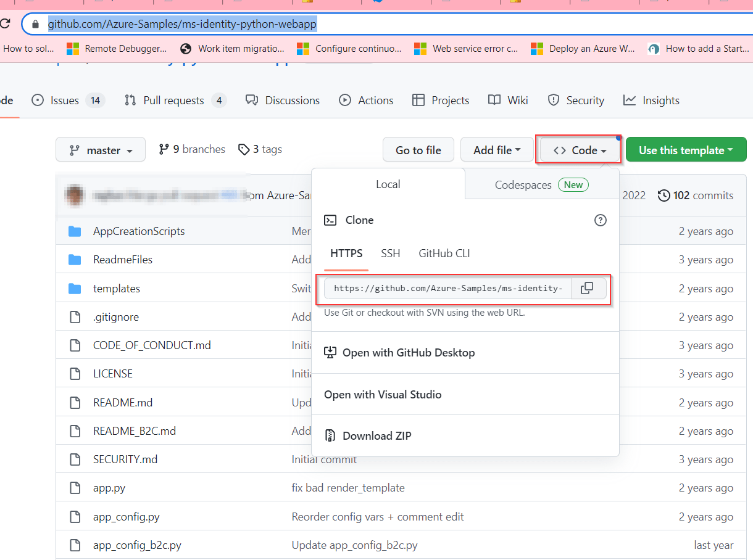The height and width of the screenshot is (560, 753).
Task: Select the HTTPS clone option
Action: (346, 253)
